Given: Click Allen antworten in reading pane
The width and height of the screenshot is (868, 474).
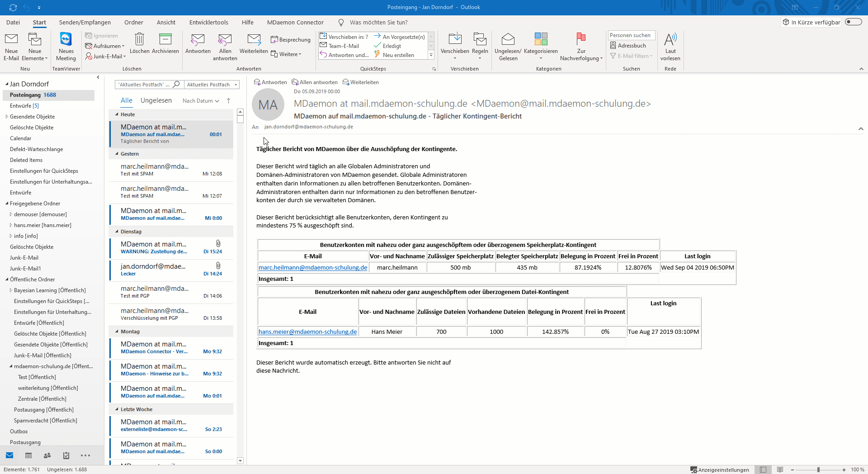Looking at the screenshot, I should [x=315, y=82].
